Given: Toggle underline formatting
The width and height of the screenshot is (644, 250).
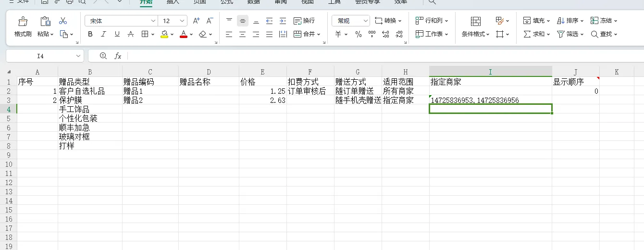Looking at the screenshot, I should 117,34.
